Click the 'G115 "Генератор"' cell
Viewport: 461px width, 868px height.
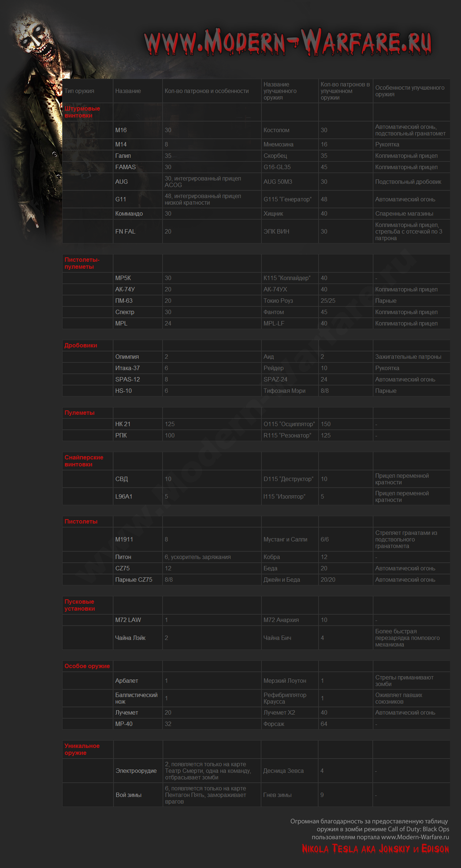click(290, 200)
